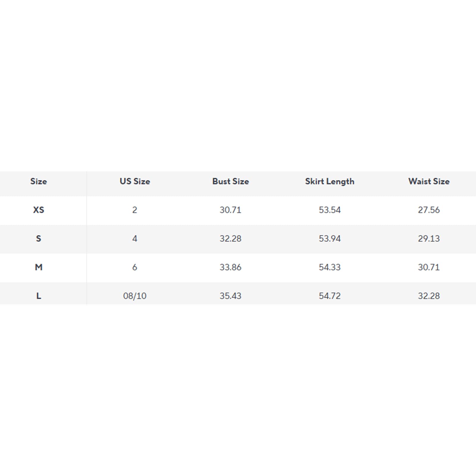
Task: Click US size value 2
Action: 135,210
